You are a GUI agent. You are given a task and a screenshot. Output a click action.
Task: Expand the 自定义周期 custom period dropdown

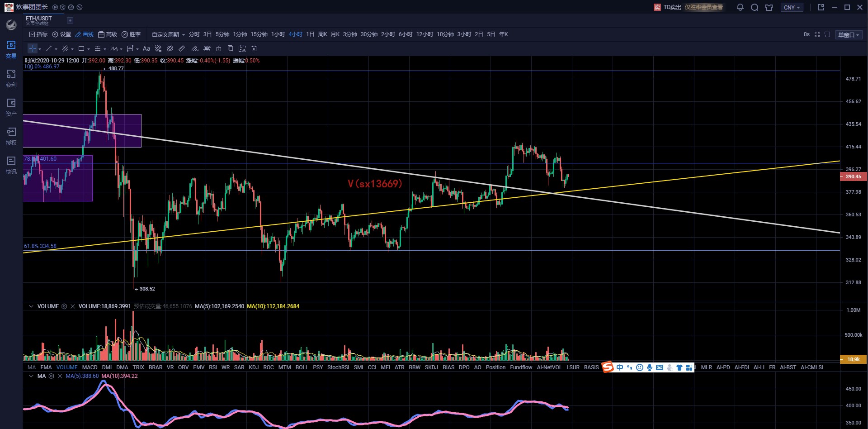(x=168, y=34)
